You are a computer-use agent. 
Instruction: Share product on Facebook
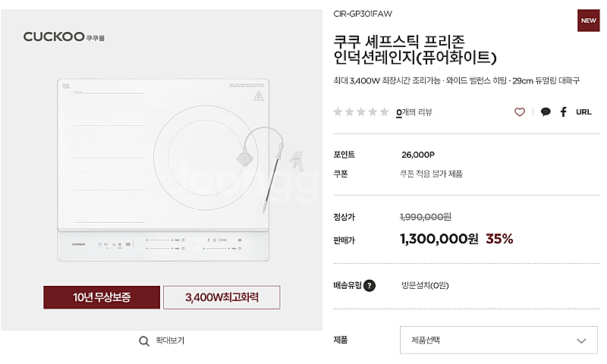[x=564, y=112]
